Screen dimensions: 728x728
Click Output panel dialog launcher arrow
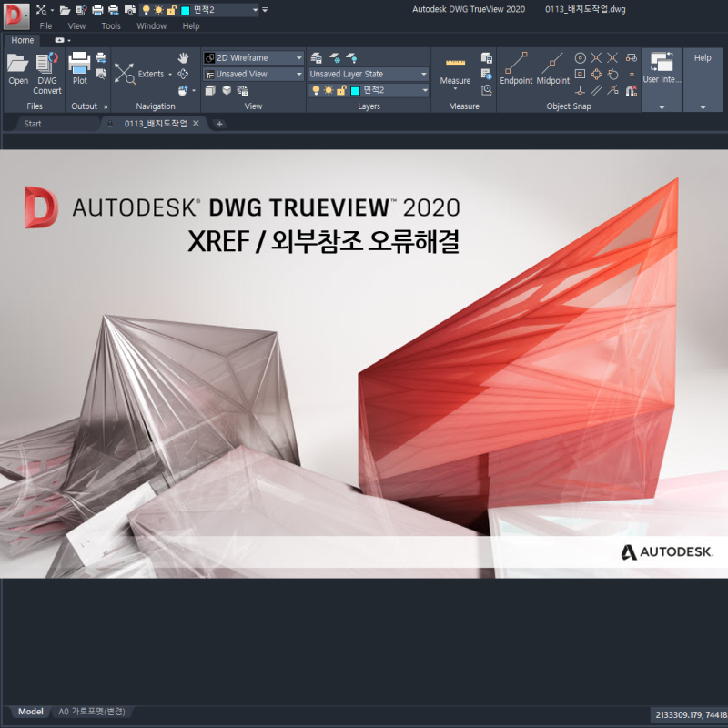tap(106, 106)
